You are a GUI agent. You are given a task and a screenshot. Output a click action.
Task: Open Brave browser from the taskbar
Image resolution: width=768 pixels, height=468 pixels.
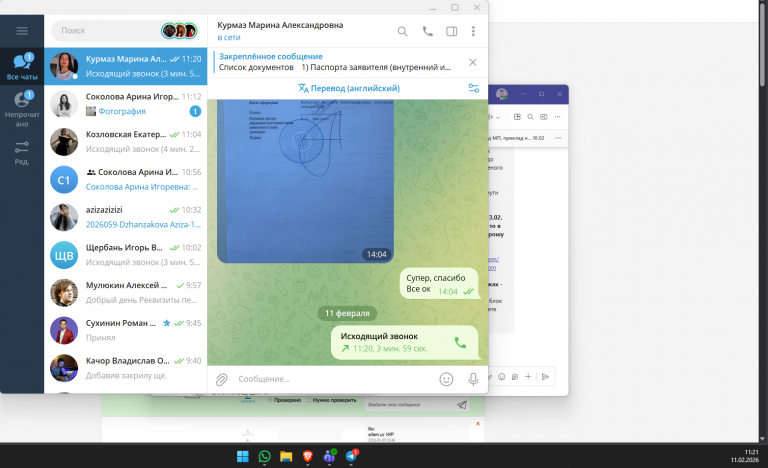click(308, 457)
